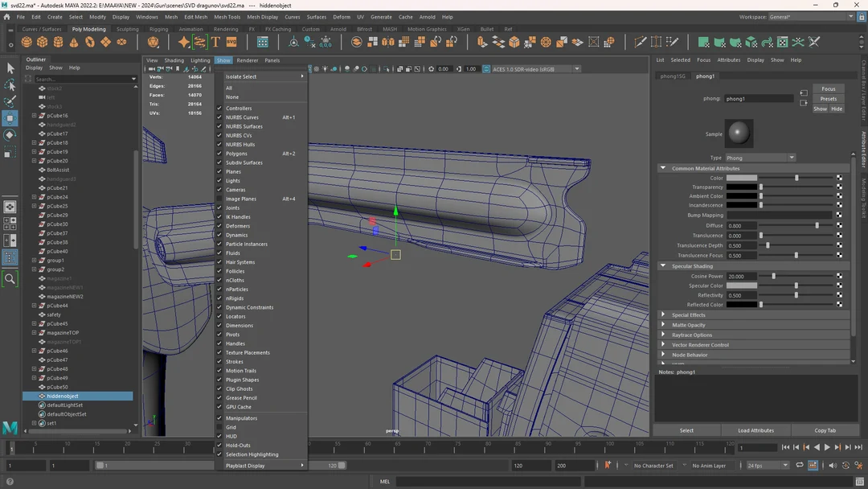Create a polygon sphere from the Poly Modeling shelf
The width and height of the screenshot is (868, 489).
[x=27, y=41]
